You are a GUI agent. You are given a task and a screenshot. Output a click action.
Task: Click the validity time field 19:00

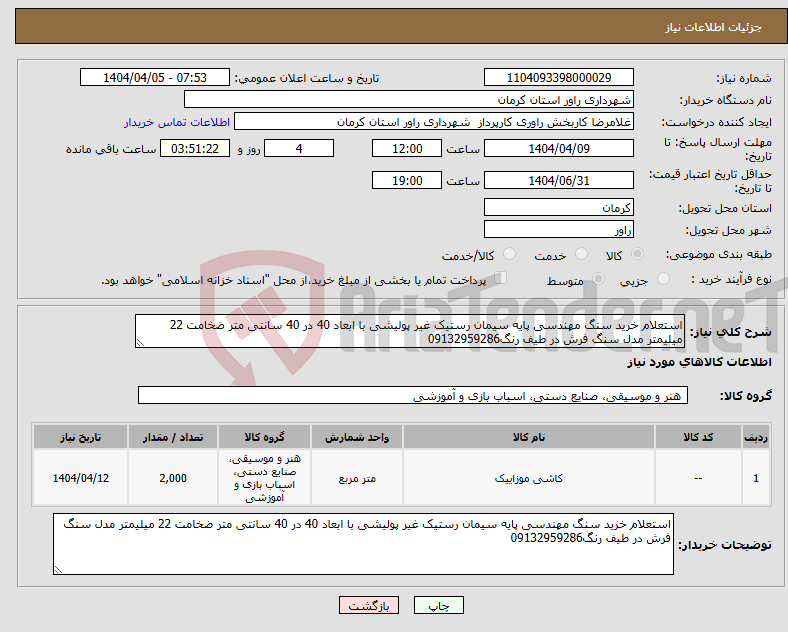(x=407, y=180)
